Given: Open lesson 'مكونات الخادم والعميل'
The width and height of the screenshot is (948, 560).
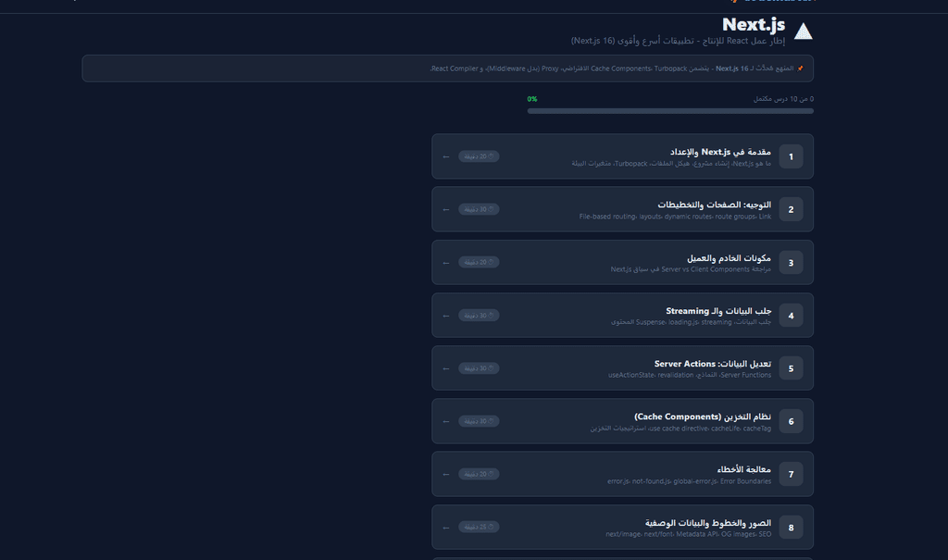Looking at the screenshot, I should (623, 263).
